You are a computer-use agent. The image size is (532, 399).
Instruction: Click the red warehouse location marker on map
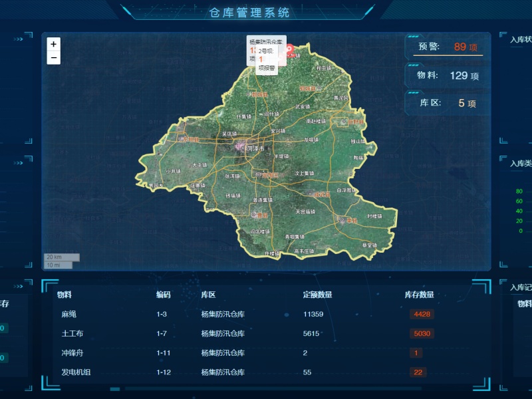point(290,49)
